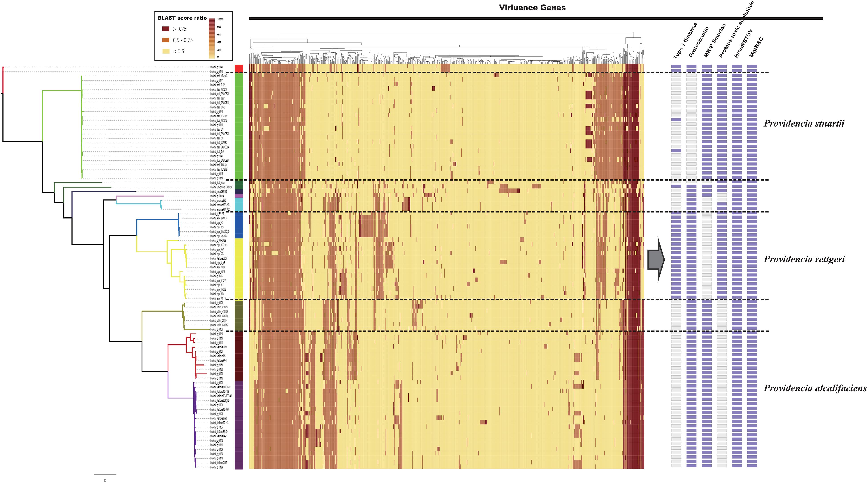Screen dimensions: 868x483
Task: Click the 0-100 gradient scale bar in legend
Action: coord(212,38)
